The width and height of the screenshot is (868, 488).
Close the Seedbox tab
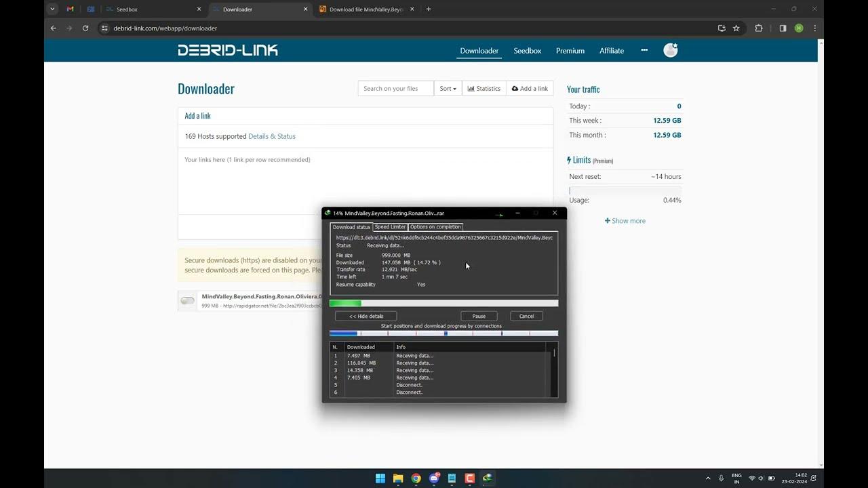coord(199,9)
